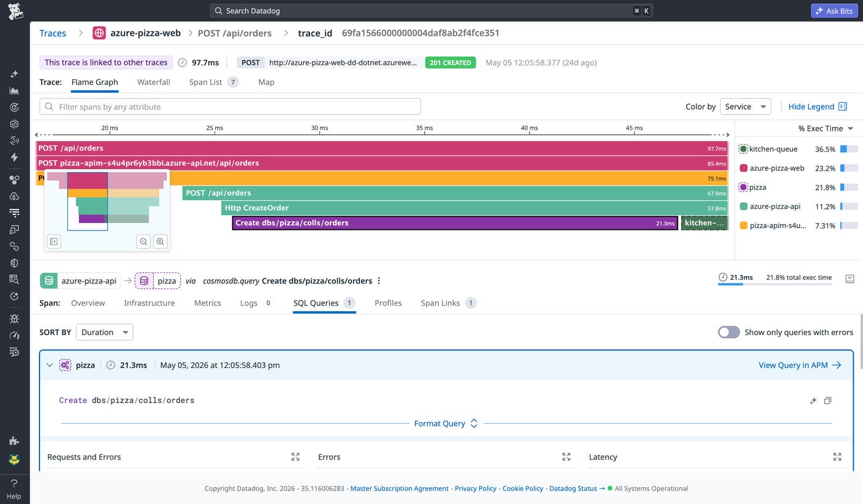
Task: Open the area-chart Dashboards sidebar icon
Action: [x=15, y=91]
